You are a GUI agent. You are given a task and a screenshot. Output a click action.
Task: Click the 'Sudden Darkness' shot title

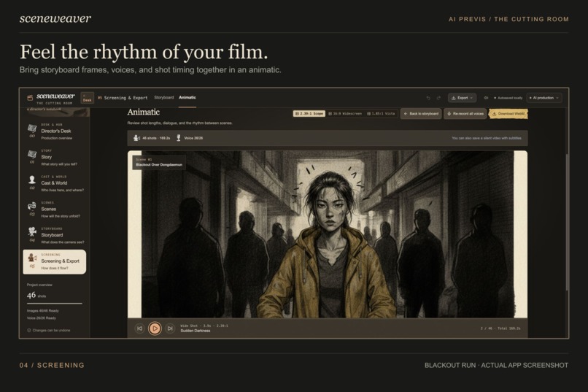(196, 331)
